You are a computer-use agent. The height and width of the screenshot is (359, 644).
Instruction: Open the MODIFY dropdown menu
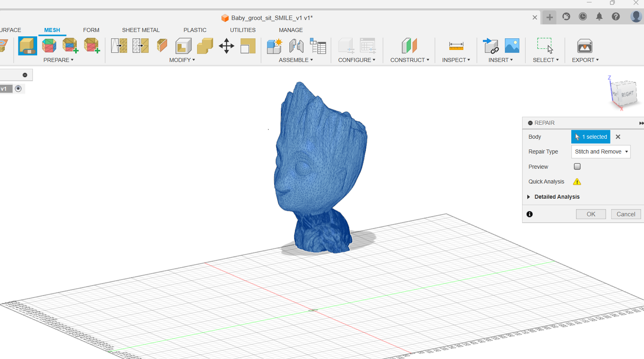click(x=182, y=60)
